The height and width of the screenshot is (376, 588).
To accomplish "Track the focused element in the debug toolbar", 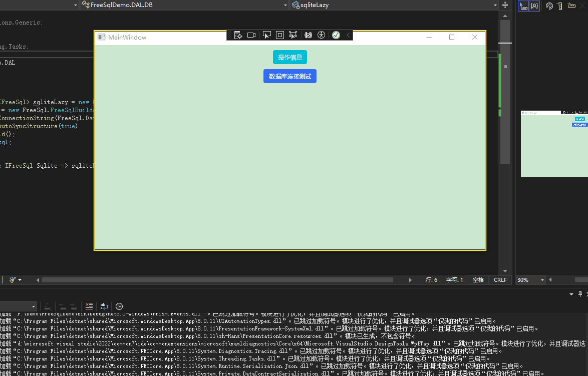I will pos(293,35).
